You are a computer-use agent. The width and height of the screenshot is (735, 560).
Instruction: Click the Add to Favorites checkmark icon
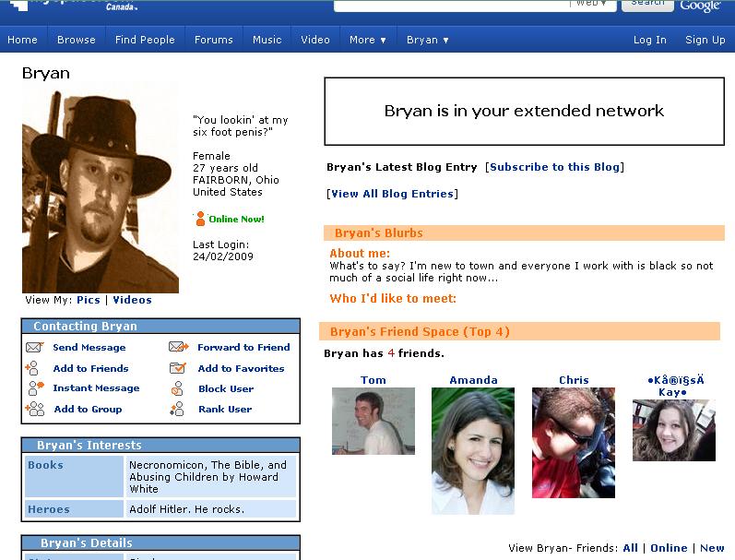pyautogui.click(x=177, y=368)
